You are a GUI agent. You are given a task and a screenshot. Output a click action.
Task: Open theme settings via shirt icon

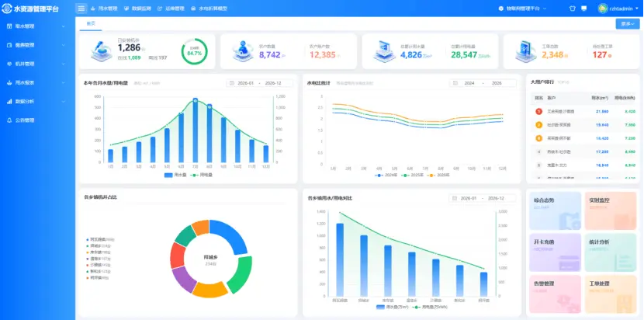coord(572,9)
